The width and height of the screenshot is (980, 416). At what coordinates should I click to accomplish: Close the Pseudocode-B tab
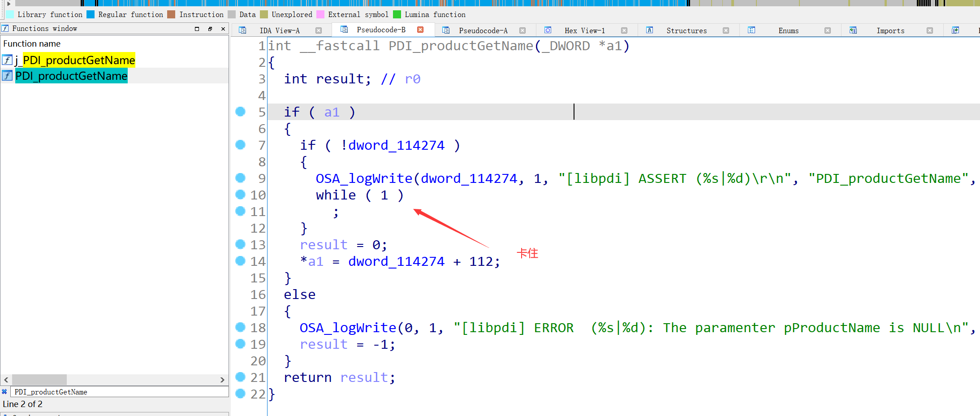point(420,30)
